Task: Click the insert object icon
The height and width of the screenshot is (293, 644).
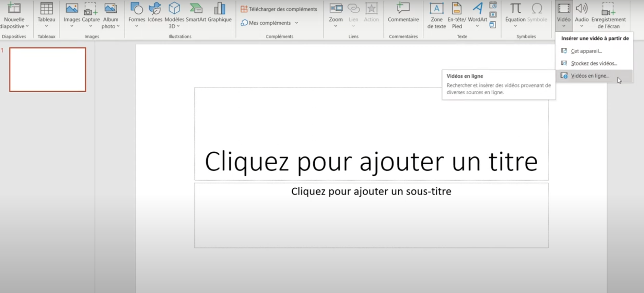Action: (x=493, y=25)
